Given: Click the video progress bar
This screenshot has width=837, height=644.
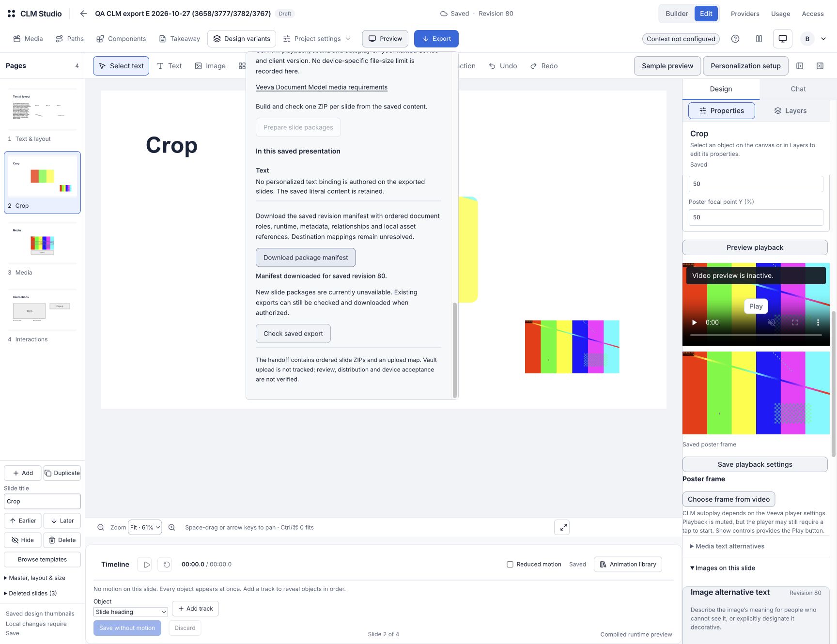Looking at the screenshot, I should point(756,335).
